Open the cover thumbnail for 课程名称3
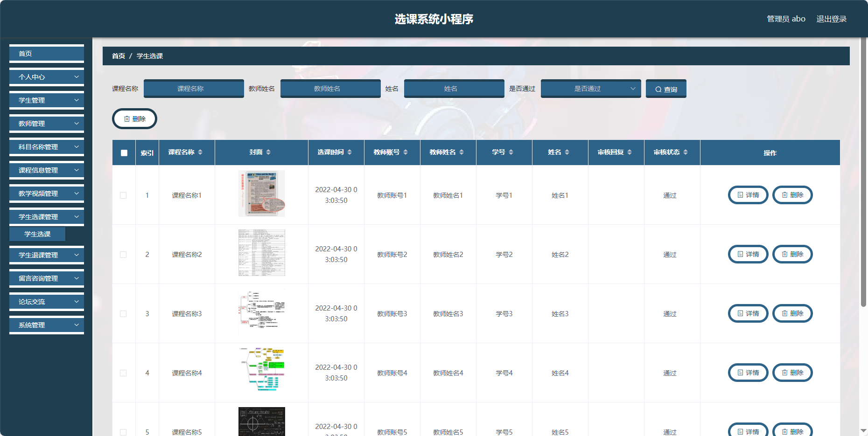 [x=262, y=312]
